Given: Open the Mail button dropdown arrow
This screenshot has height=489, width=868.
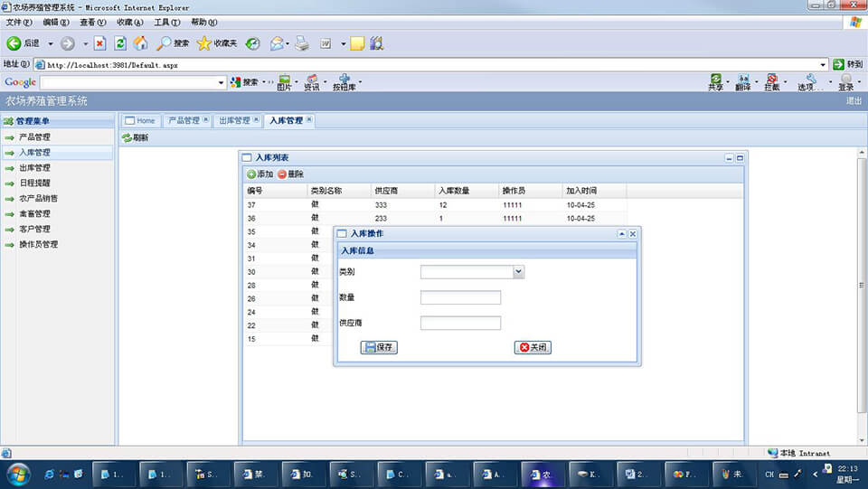Looking at the screenshot, I should [288, 43].
